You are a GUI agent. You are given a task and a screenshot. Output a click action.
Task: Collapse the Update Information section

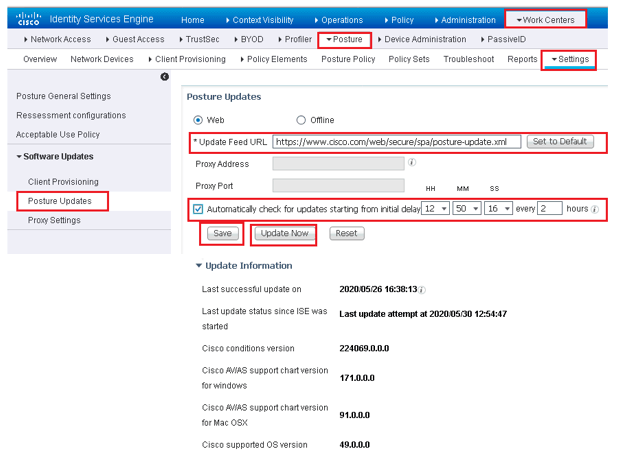pos(198,266)
